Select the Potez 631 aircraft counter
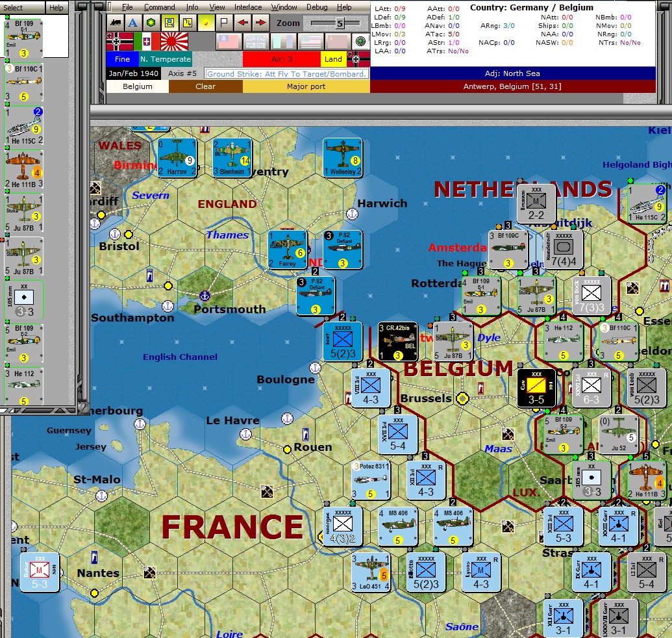The height and width of the screenshot is (638, 672). point(371,479)
